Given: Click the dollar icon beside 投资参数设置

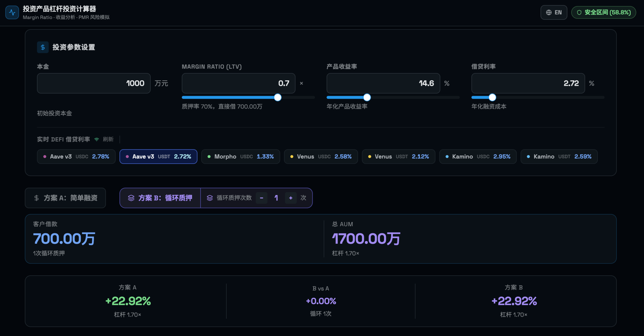Looking at the screenshot, I should pos(43,47).
